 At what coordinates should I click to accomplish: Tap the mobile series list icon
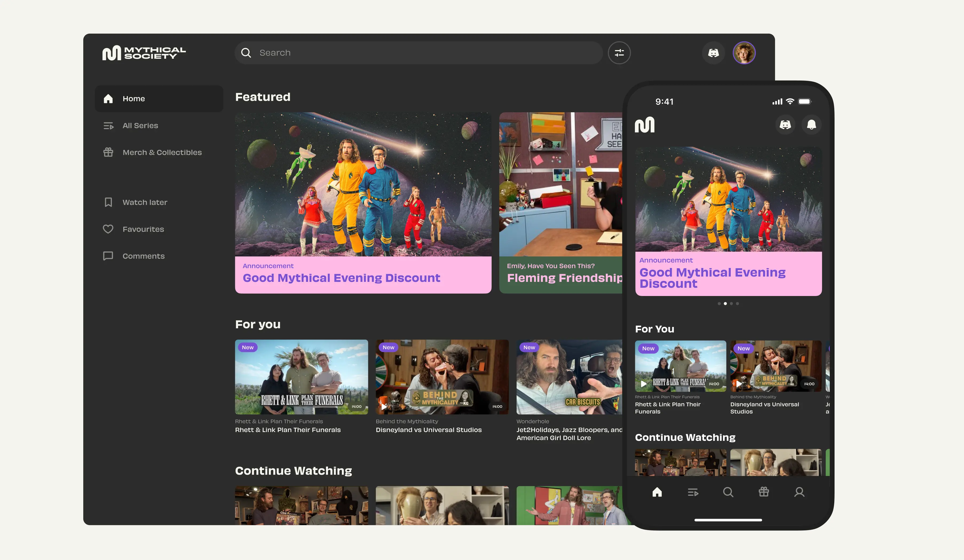coord(693,492)
